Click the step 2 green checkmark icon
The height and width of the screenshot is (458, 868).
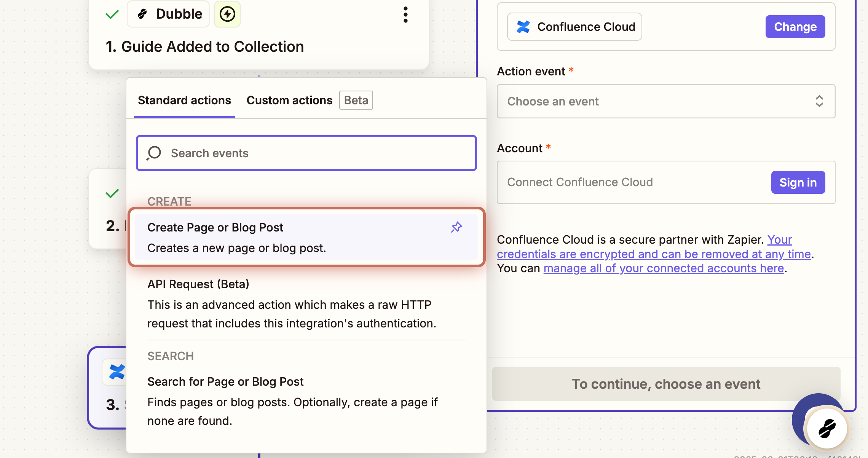pyautogui.click(x=112, y=193)
